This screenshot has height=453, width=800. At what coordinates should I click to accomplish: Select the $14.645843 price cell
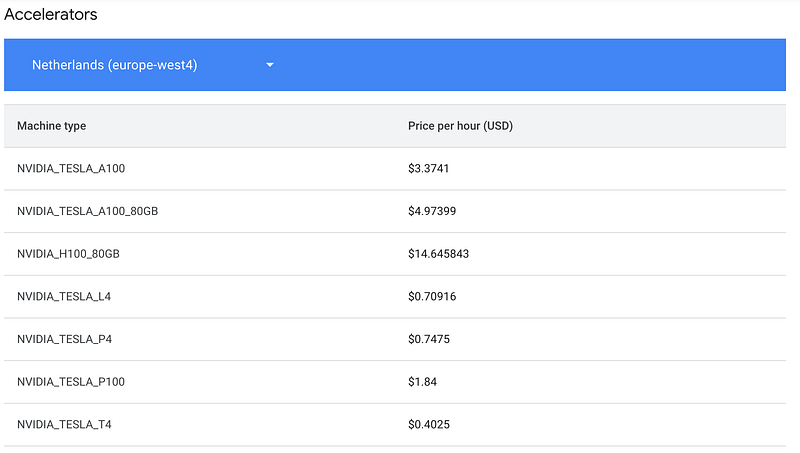click(x=438, y=254)
